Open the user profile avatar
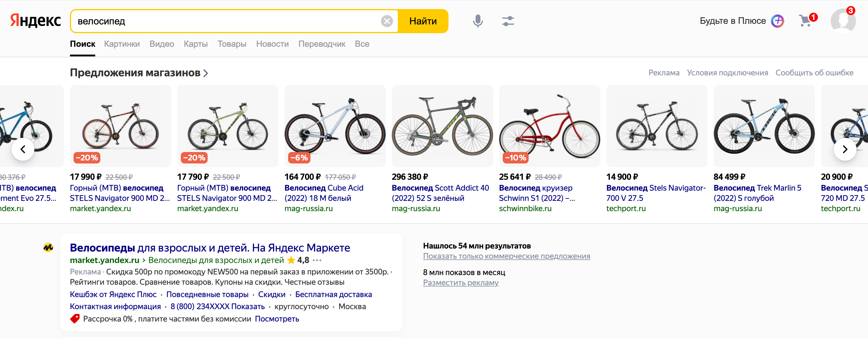Screen dimensions: 868x339 (842, 21)
